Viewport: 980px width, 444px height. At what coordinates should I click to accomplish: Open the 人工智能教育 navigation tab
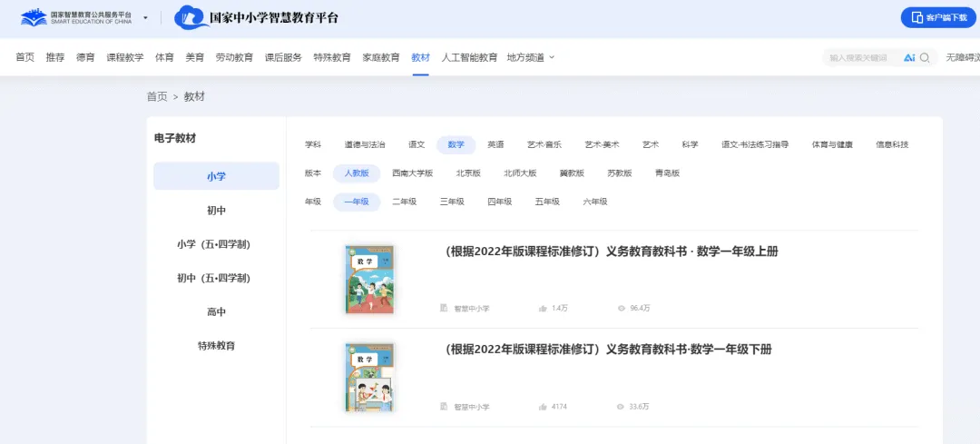(469, 57)
